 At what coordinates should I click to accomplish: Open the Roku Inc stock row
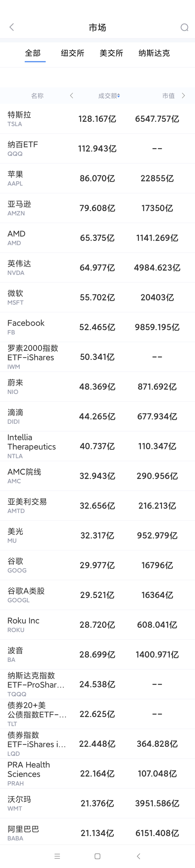[x=97, y=625]
